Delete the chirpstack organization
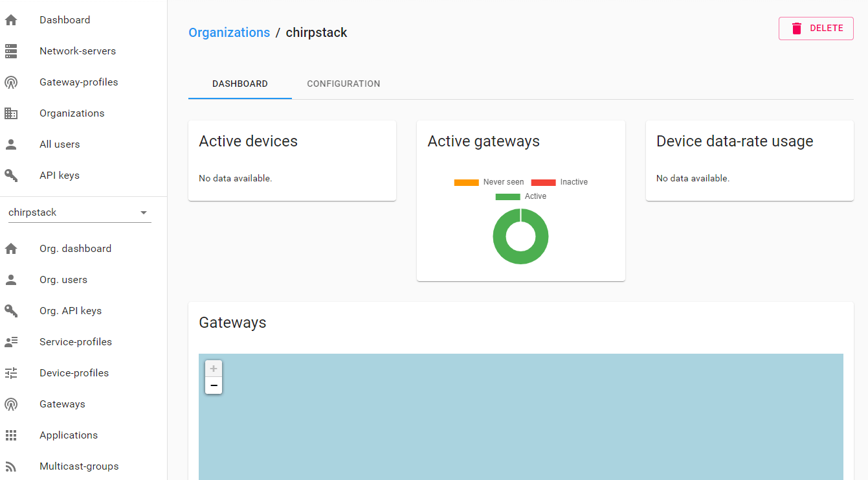Viewport: 868px width, 480px height. pos(816,29)
